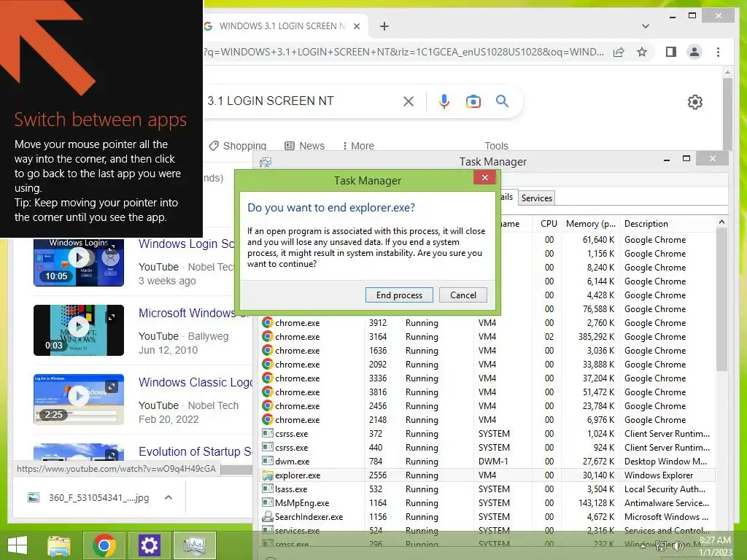Open File Explorer from the taskbar
The width and height of the screenshot is (747, 560).
click(x=58, y=545)
